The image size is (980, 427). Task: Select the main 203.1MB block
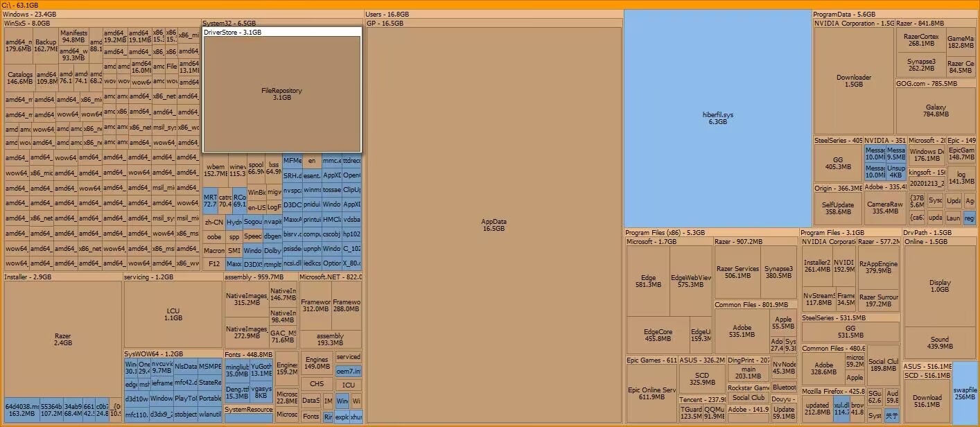(x=749, y=373)
